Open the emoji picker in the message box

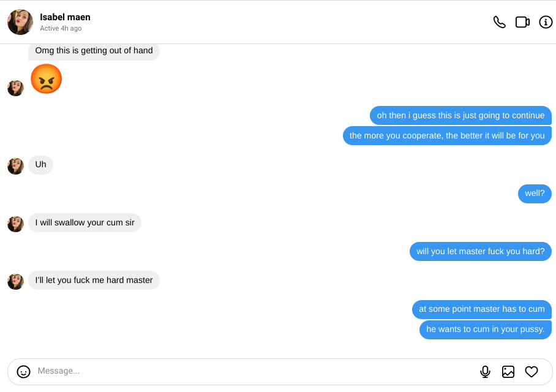[x=24, y=371]
